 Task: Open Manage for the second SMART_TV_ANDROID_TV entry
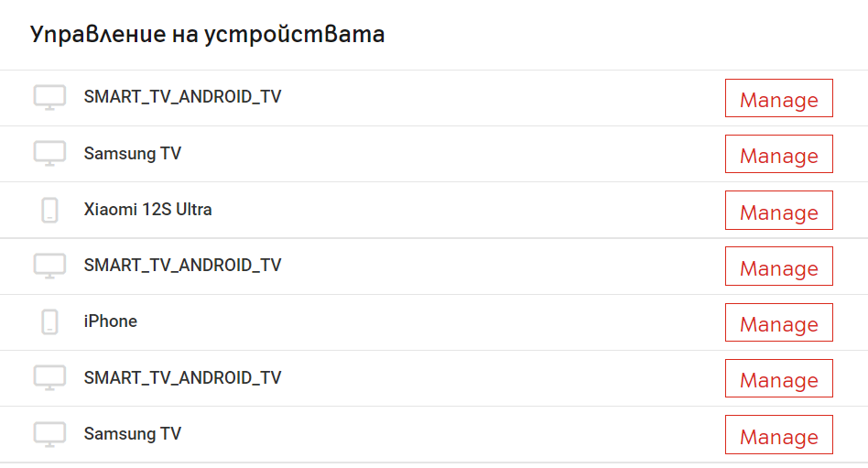pyautogui.click(x=779, y=267)
